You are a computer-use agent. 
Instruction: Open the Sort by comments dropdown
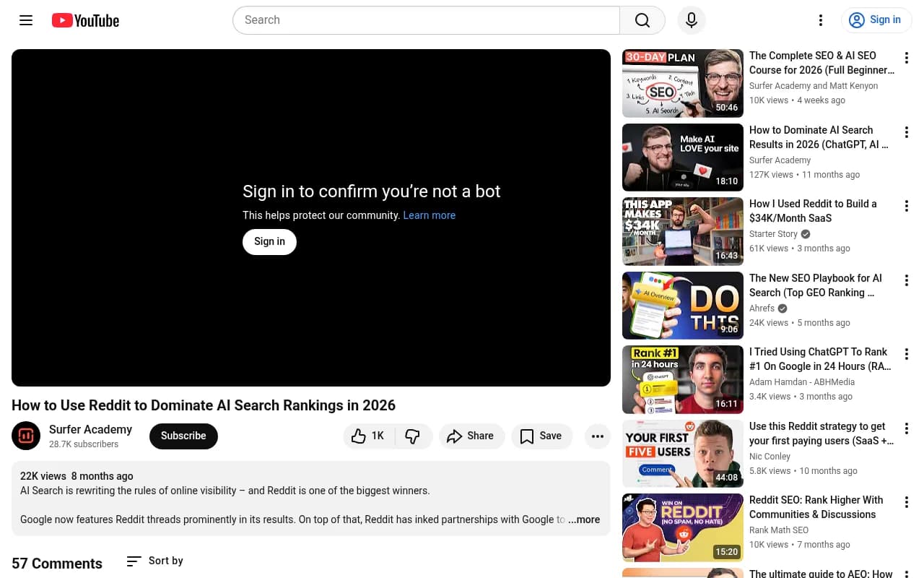point(154,561)
